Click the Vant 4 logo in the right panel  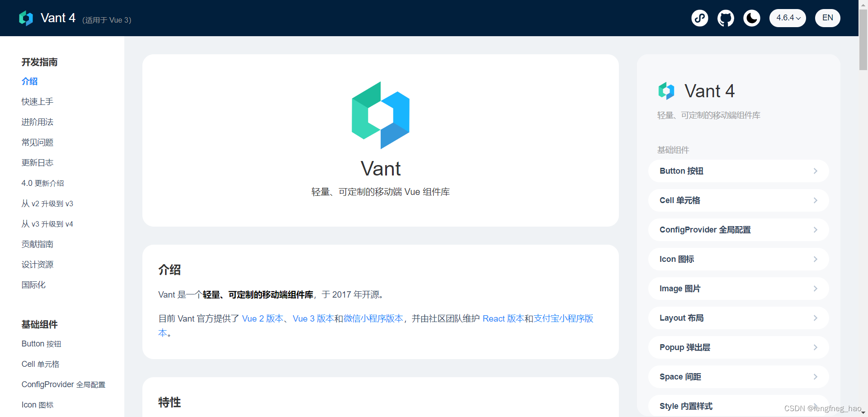(666, 90)
